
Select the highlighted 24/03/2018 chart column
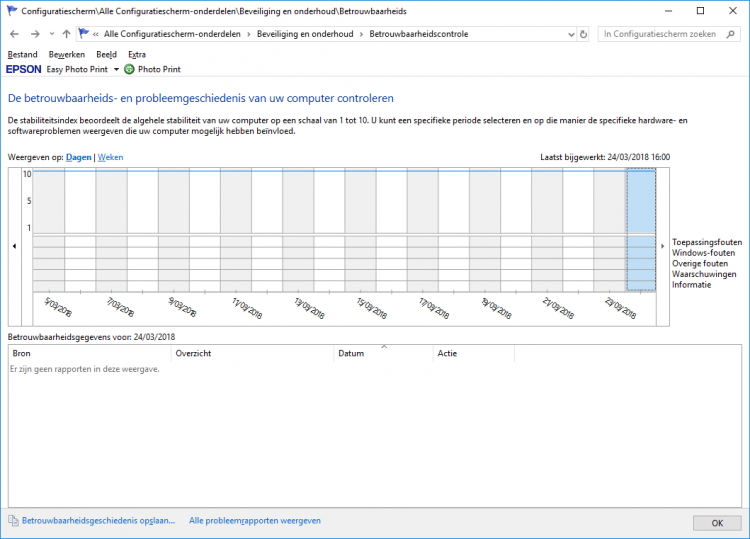[x=640, y=230]
